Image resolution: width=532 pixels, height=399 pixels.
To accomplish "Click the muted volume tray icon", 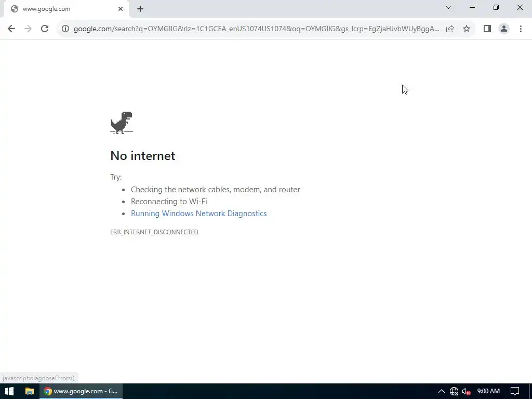I will tap(467, 391).
